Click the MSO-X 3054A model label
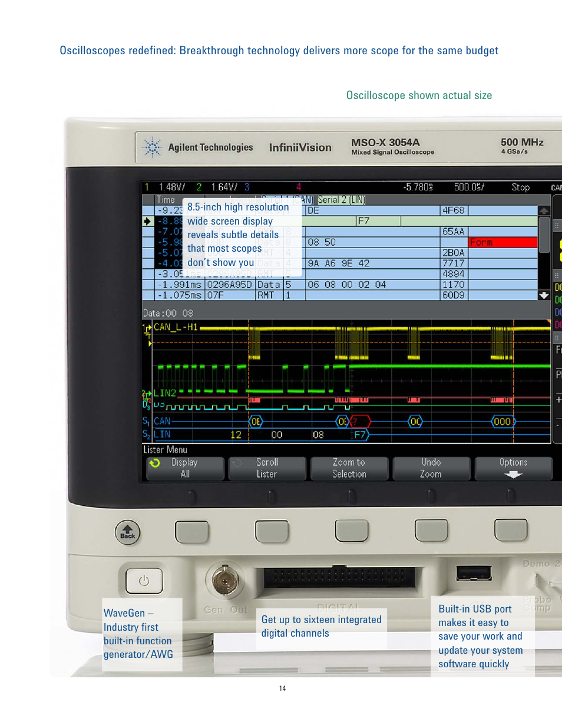Image resolution: width=562 pixels, height=728 pixels. pos(386,143)
